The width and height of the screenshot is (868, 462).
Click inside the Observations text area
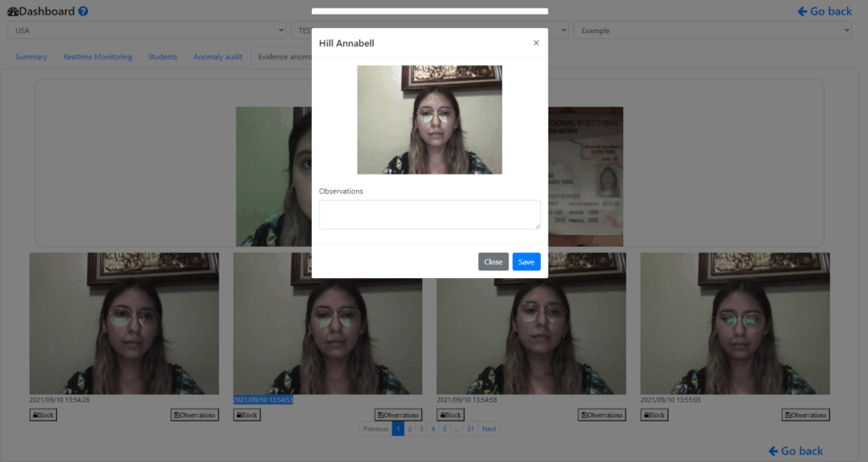429,214
